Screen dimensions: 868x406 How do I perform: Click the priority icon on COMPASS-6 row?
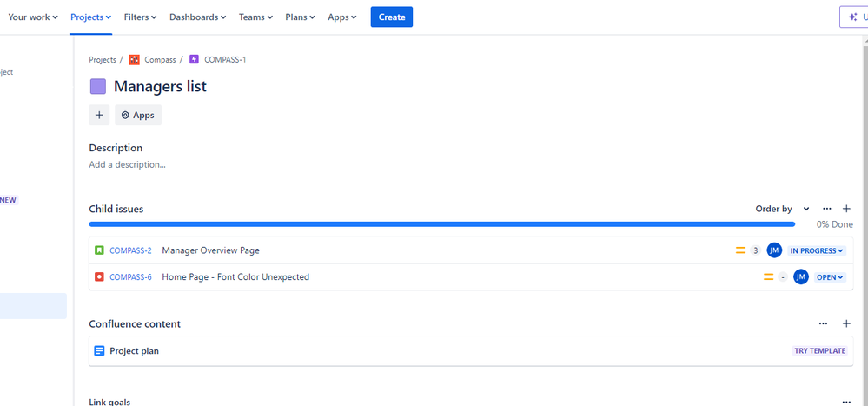point(768,277)
